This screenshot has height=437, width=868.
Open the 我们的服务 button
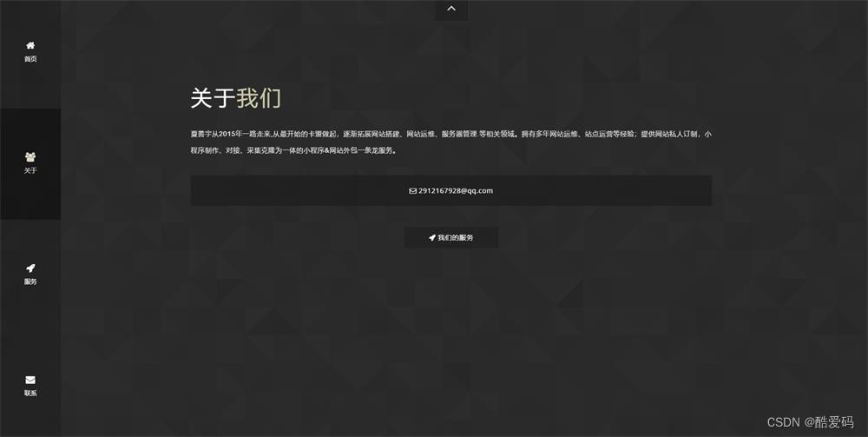point(451,237)
